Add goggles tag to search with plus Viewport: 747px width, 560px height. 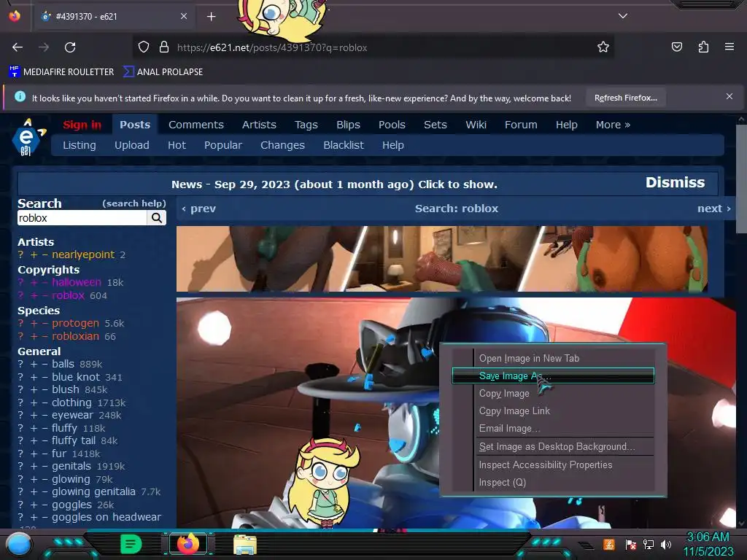pyautogui.click(x=34, y=505)
